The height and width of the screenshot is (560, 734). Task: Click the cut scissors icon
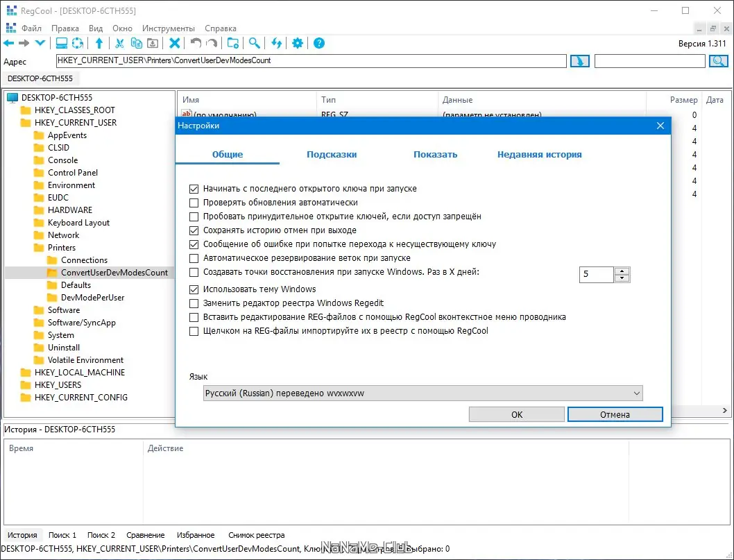120,44
